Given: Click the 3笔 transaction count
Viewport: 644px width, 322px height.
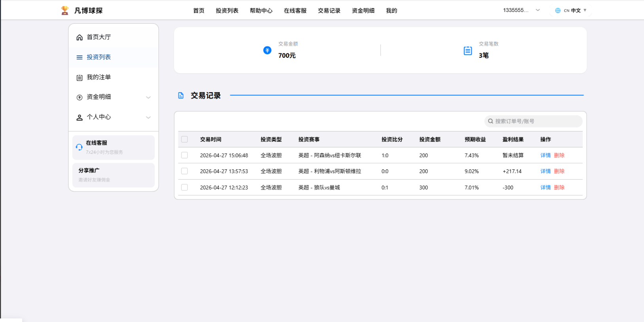Looking at the screenshot, I should click(x=484, y=55).
